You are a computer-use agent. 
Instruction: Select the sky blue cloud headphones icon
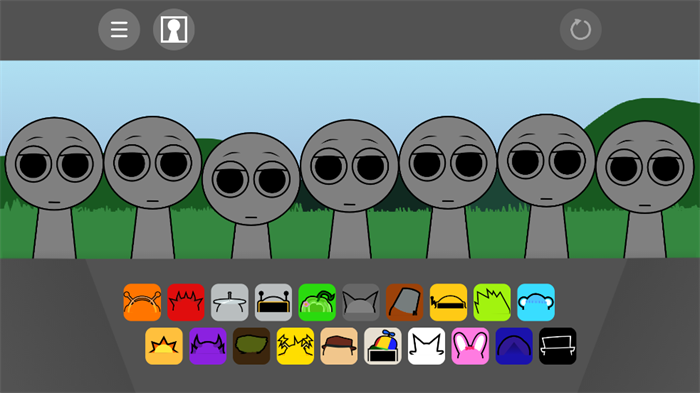pos(536,302)
